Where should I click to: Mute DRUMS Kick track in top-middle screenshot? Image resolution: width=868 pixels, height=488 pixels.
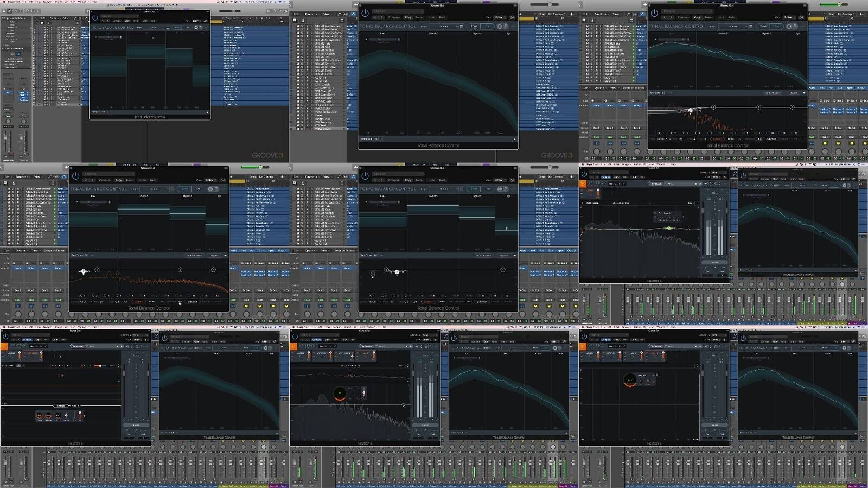[x=298, y=47]
